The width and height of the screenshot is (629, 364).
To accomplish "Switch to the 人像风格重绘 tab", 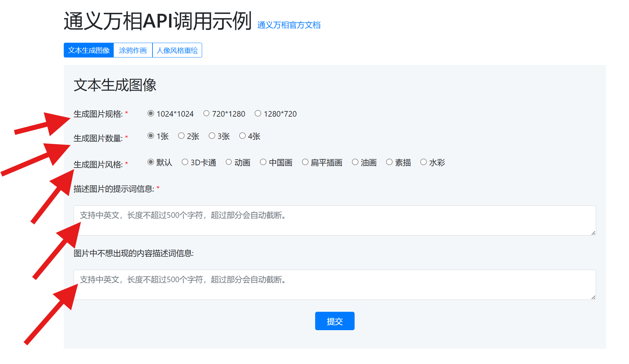I will point(177,50).
